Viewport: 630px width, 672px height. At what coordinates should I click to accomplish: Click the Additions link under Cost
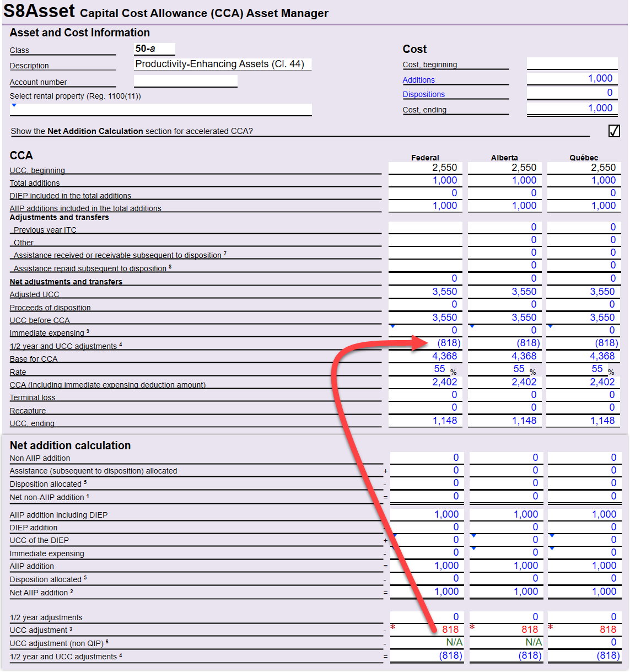coord(419,80)
